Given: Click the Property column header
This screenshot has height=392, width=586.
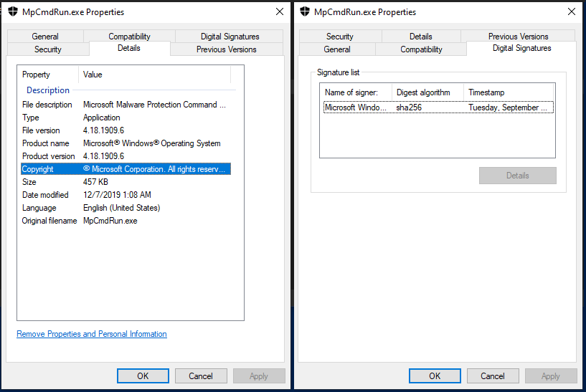Looking at the screenshot, I should tap(48, 75).
